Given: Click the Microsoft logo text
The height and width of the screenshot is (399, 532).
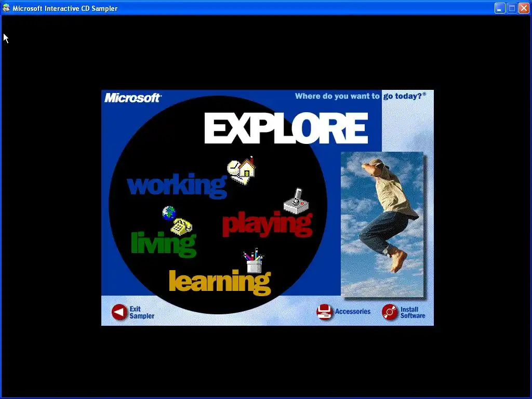Looking at the screenshot, I should (132, 98).
